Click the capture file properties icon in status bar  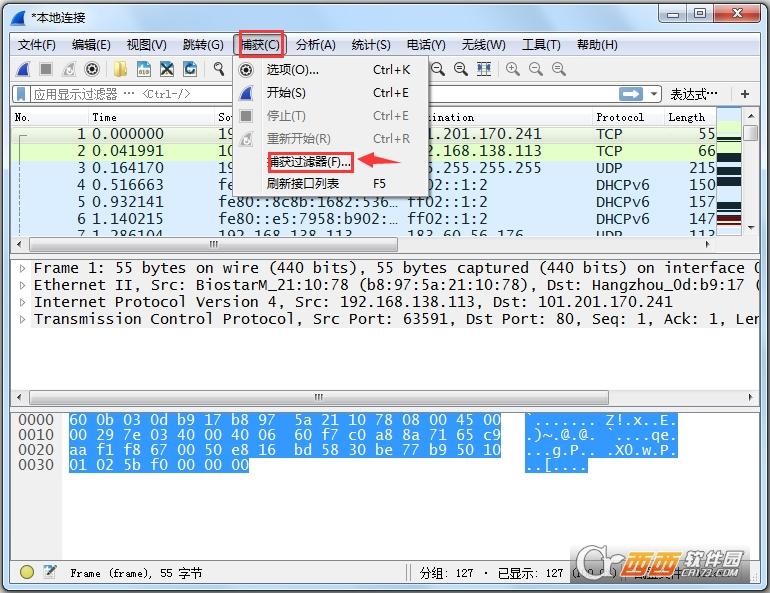(x=49, y=572)
